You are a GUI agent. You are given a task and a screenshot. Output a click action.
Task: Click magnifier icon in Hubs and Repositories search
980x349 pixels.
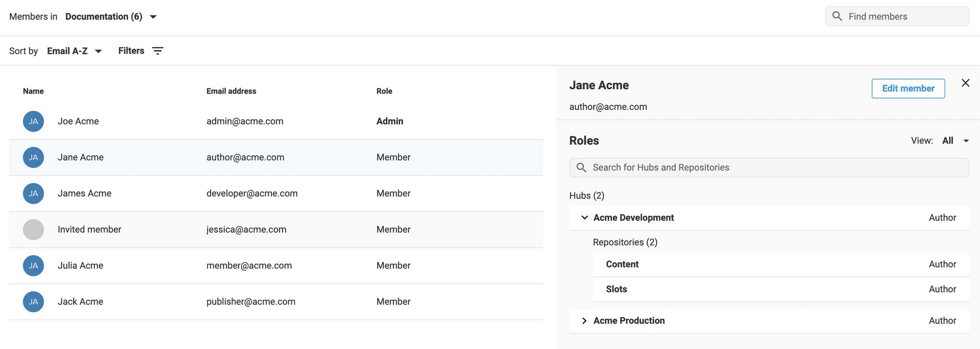581,167
